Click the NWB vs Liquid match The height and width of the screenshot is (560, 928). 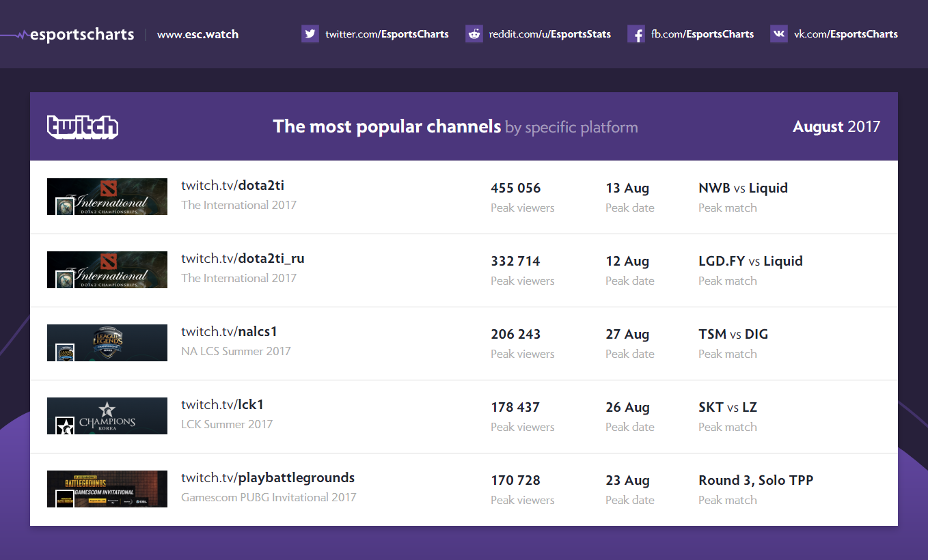(x=743, y=188)
